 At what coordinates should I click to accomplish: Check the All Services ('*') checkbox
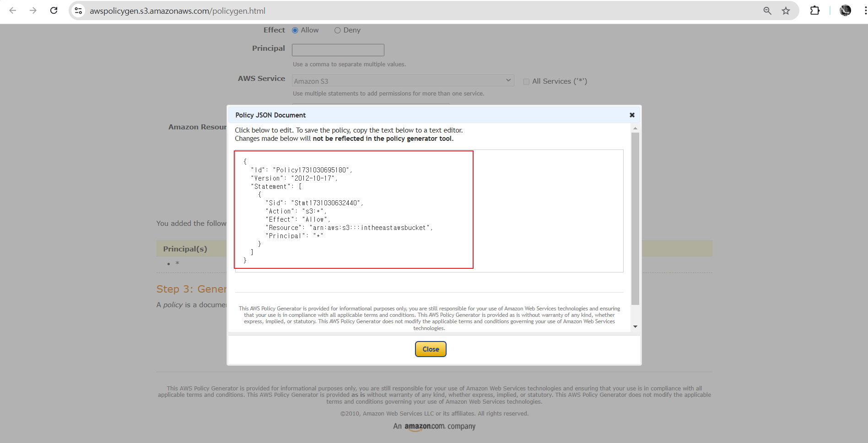[526, 81]
